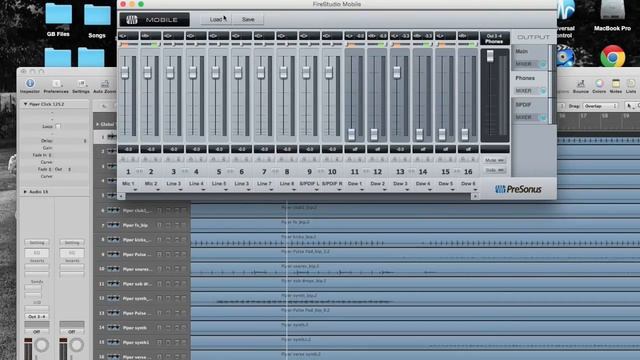
Task: Click the Out 3-4 Phones master label
Action: coord(494,39)
